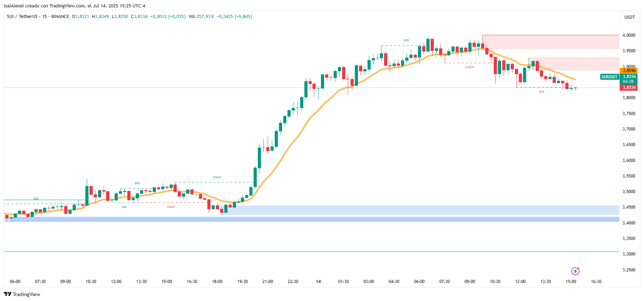Image resolution: width=644 pixels, height=301 pixels.
Task: Click the close value C3,8334
Action: point(139,17)
